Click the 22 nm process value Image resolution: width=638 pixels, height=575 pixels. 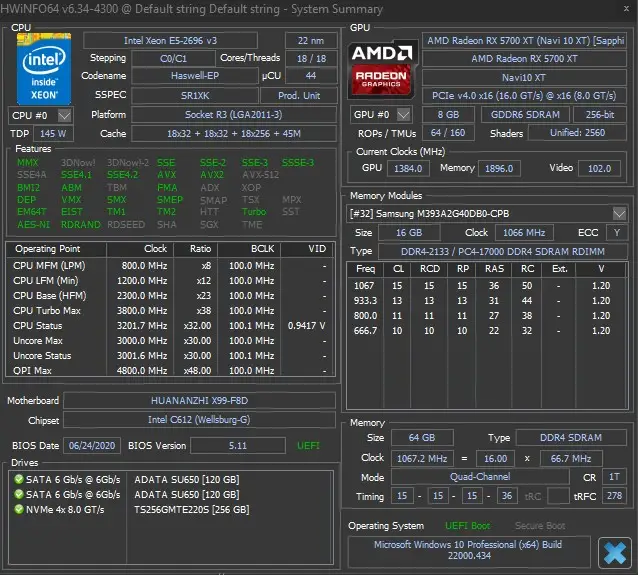coord(311,41)
